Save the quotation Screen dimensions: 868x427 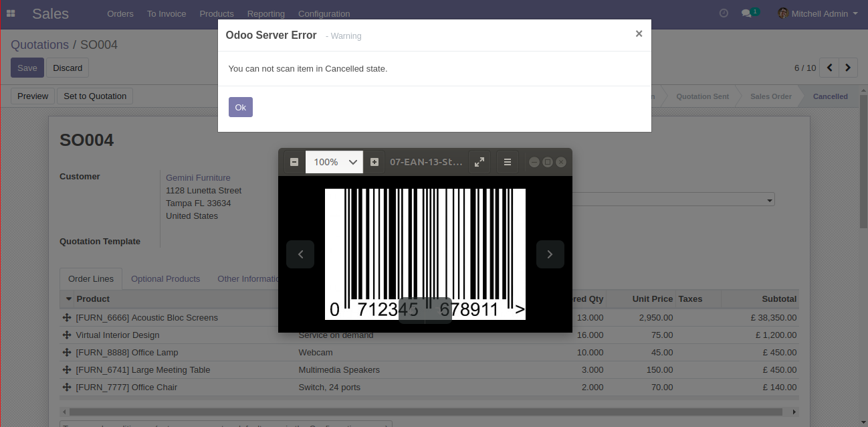tap(27, 68)
